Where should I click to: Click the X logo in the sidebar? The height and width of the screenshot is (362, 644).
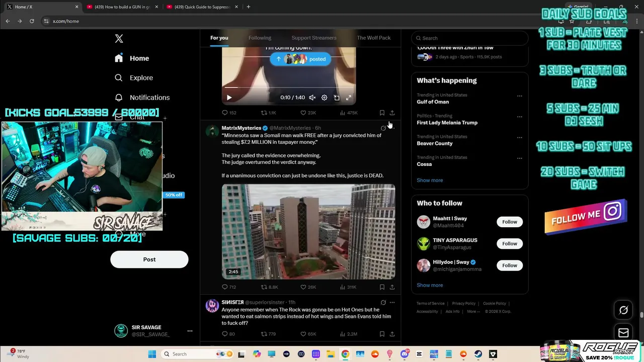click(119, 39)
